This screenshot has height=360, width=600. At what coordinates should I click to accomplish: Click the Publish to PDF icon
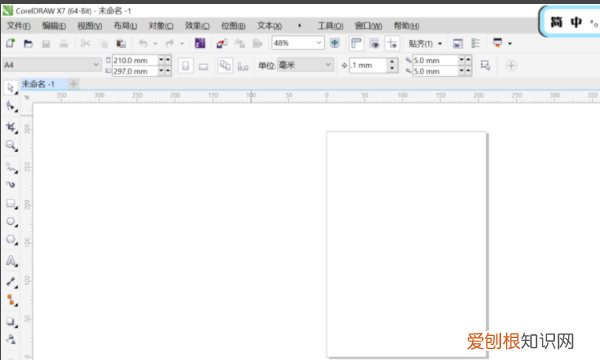tap(258, 44)
